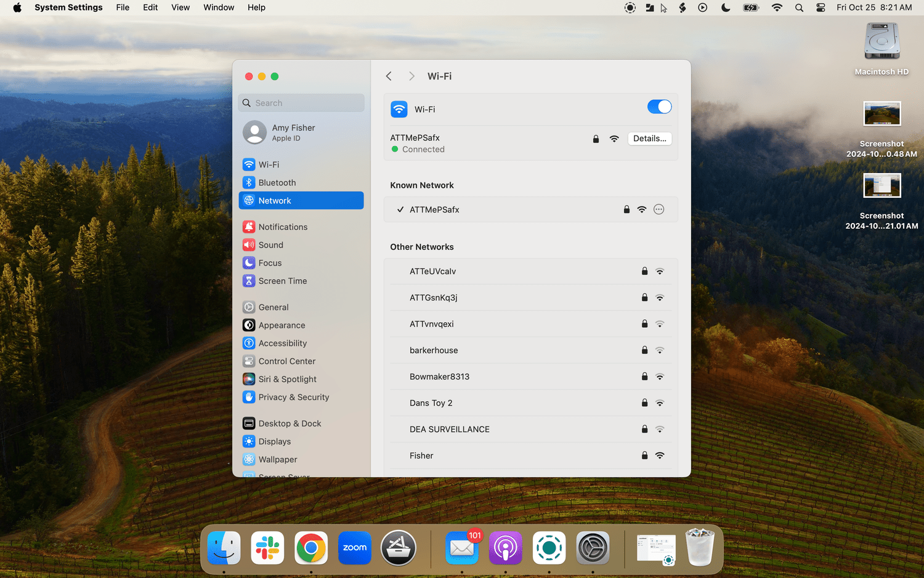Turn off the Wi-Fi switch
924x578 pixels.
(x=659, y=107)
